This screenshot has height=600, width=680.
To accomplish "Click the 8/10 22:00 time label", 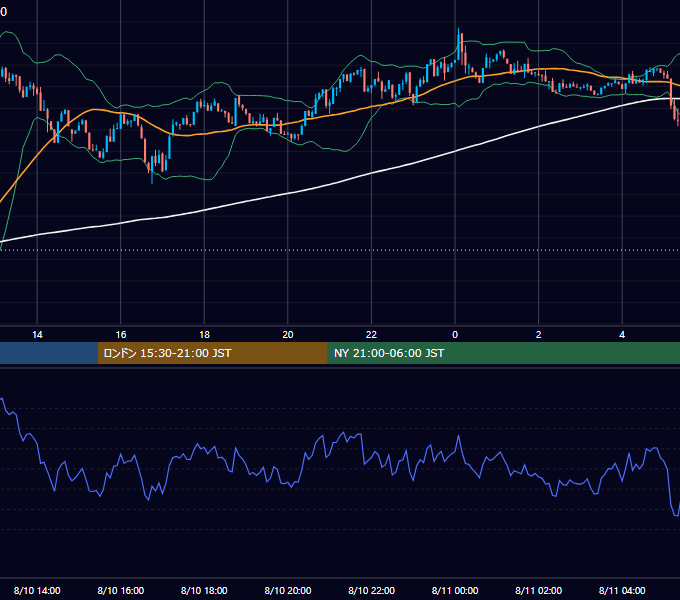I will pyautogui.click(x=371, y=590).
